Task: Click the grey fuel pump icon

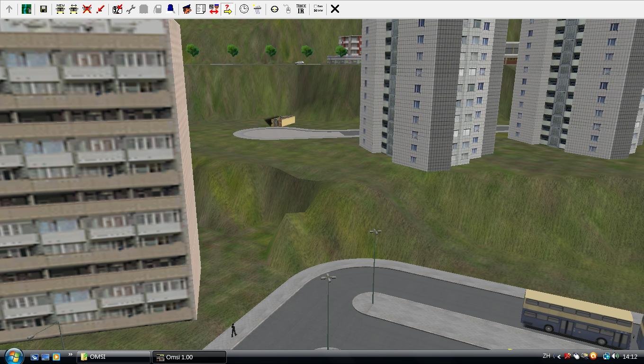Action: point(157,9)
